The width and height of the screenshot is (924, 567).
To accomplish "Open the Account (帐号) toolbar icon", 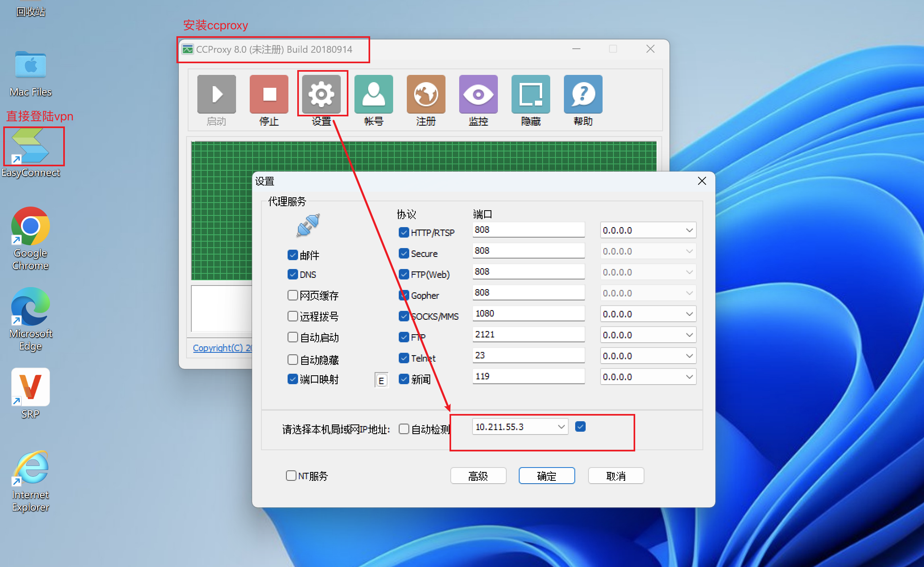I will pos(373,94).
